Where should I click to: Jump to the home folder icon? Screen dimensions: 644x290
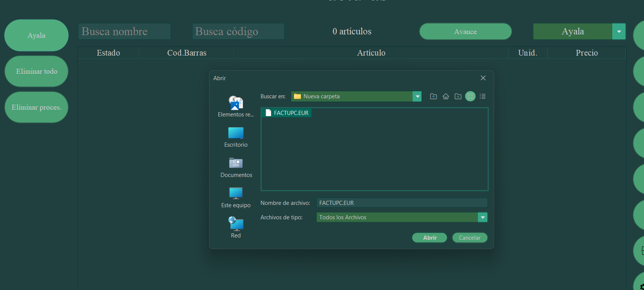446,96
